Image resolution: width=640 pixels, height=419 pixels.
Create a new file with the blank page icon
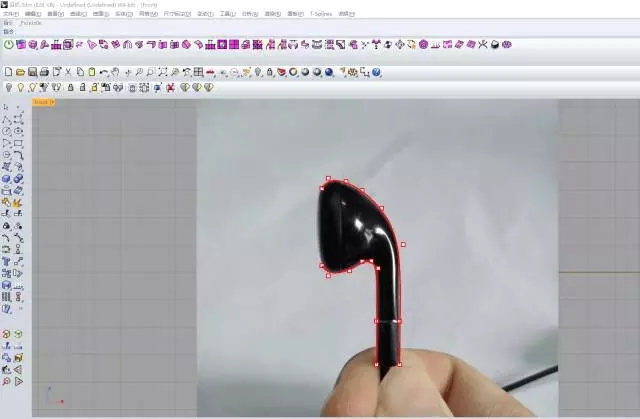(x=8, y=72)
